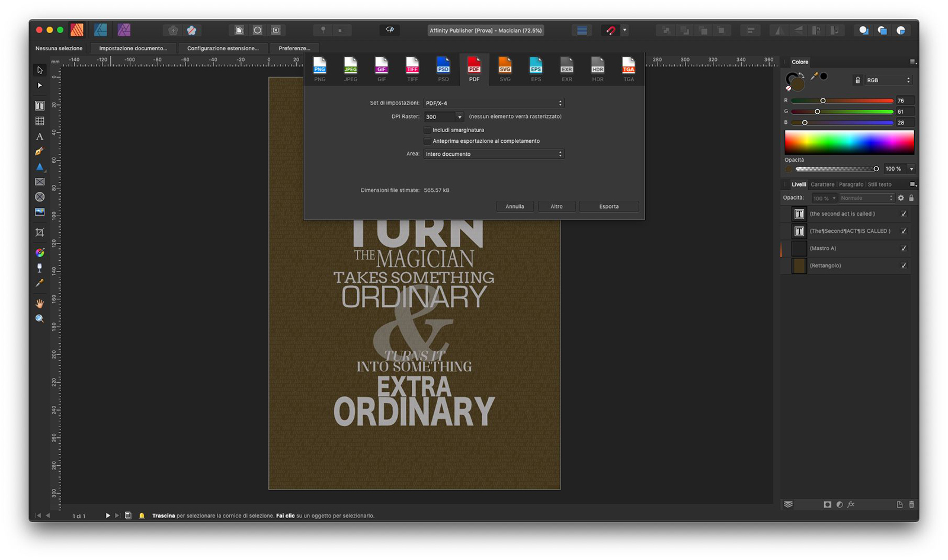
Task: Swap stroke and fill colours arrow
Action: [x=800, y=75]
